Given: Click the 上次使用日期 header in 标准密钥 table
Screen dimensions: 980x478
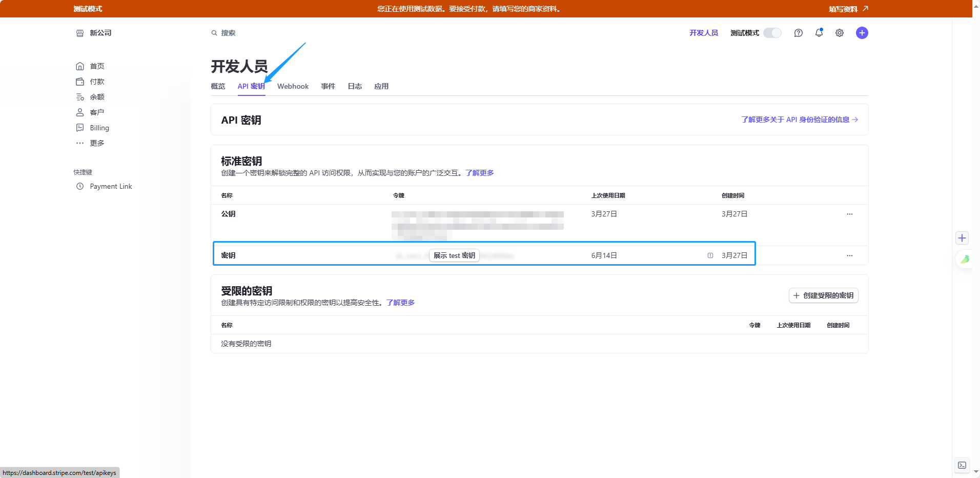Looking at the screenshot, I should point(608,195).
